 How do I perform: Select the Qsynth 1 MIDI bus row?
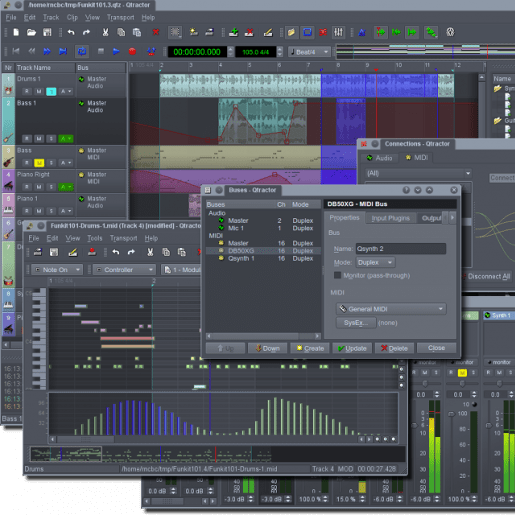(x=263, y=258)
